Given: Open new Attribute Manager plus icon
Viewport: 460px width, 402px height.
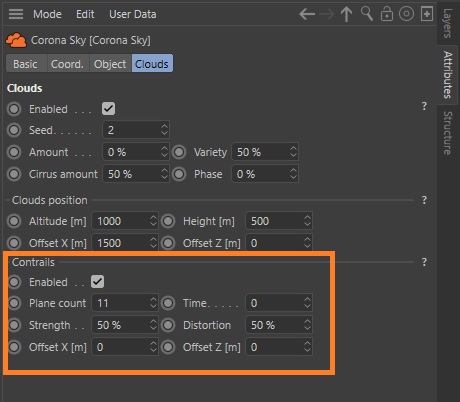Looking at the screenshot, I should tap(427, 14).
